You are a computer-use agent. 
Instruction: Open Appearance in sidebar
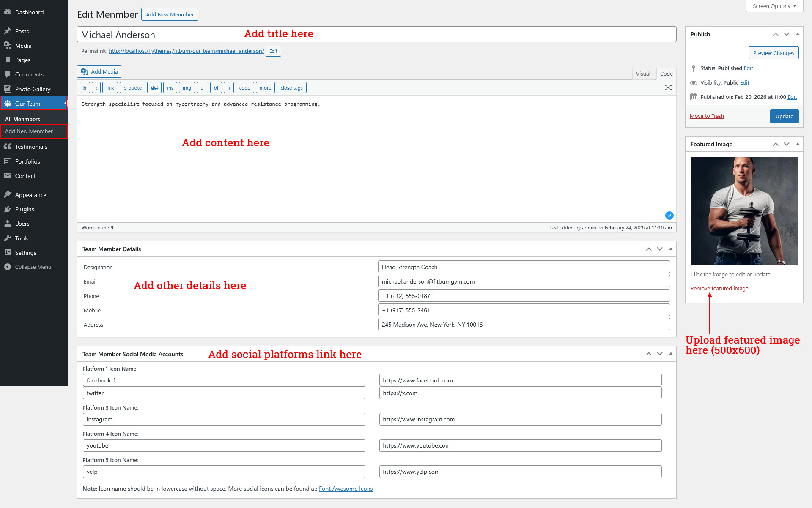(30, 195)
